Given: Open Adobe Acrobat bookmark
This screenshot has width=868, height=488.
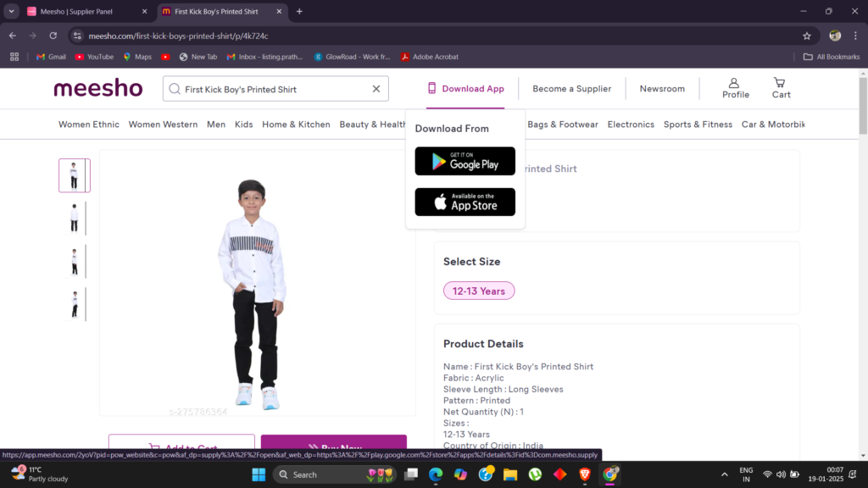Looking at the screenshot, I should coord(430,57).
